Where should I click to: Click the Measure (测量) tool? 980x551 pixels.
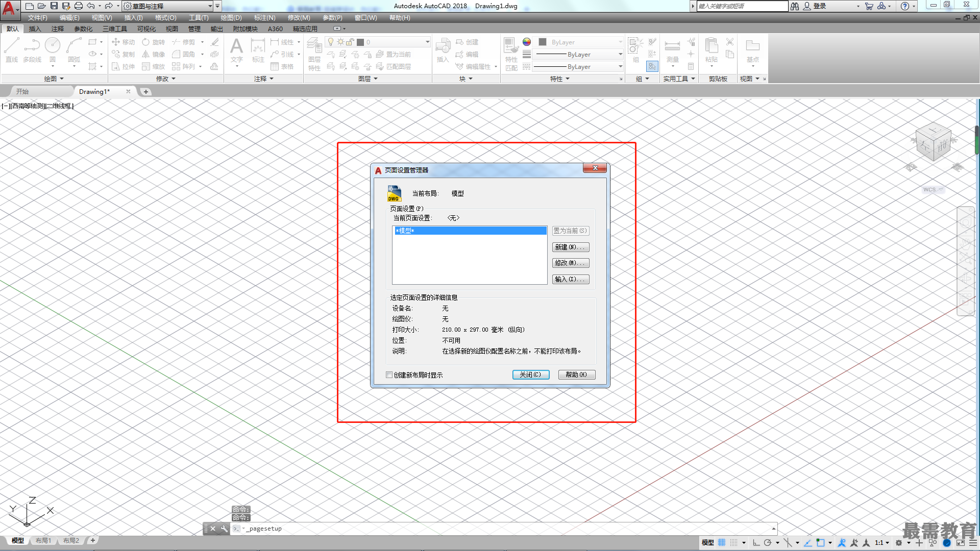click(x=672, y=51)
